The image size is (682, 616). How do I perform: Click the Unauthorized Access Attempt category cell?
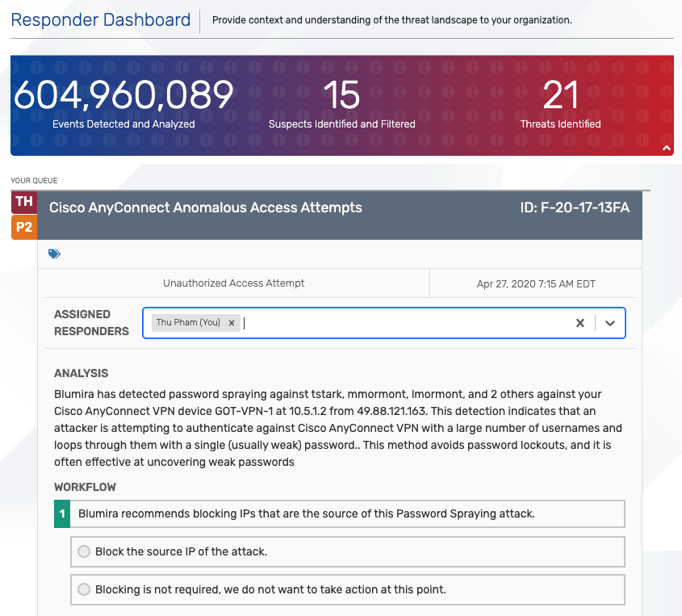point(233,283)
